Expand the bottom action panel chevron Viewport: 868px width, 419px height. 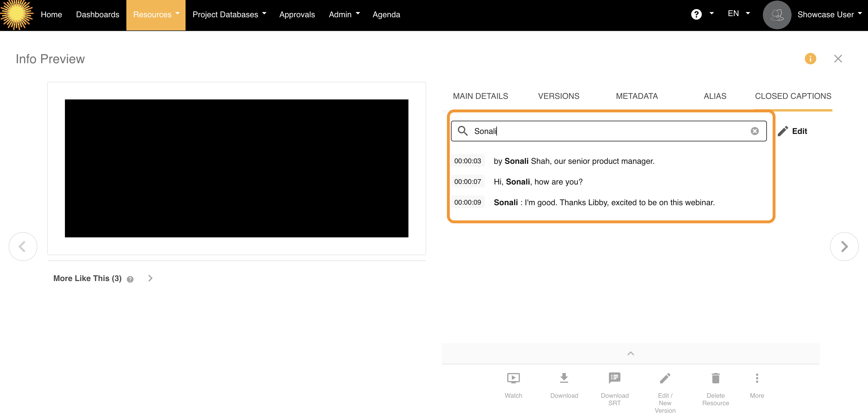pos(630,353)
